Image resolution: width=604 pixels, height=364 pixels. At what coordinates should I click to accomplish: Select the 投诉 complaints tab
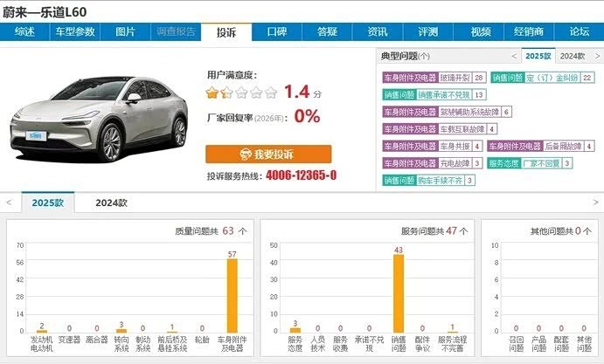(x=226, y=32)
